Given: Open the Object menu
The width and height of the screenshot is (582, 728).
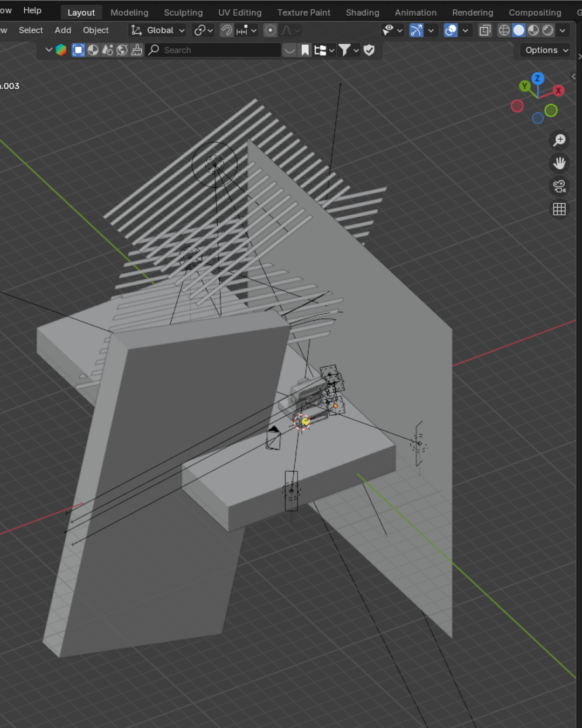Looking at the screenshot, I should point(96,30).
